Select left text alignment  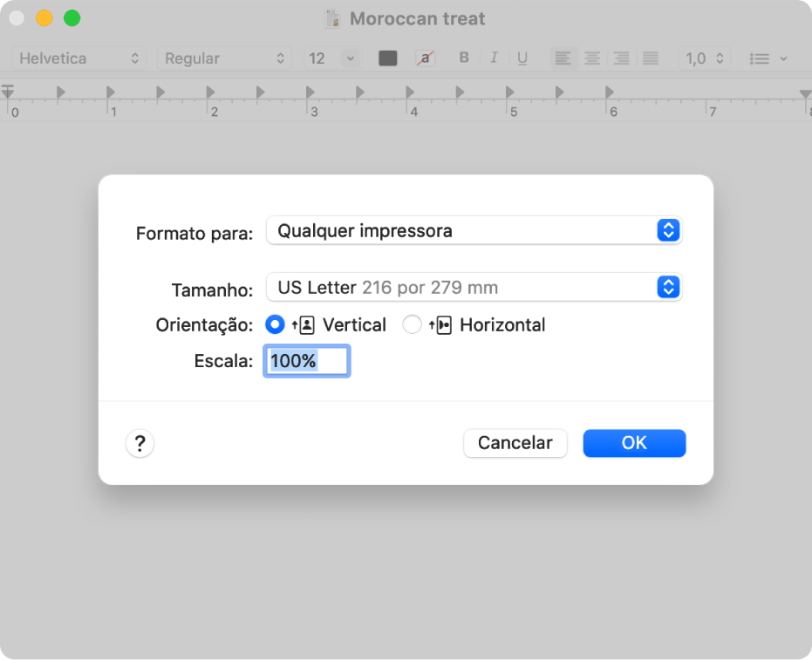(563, 58)
